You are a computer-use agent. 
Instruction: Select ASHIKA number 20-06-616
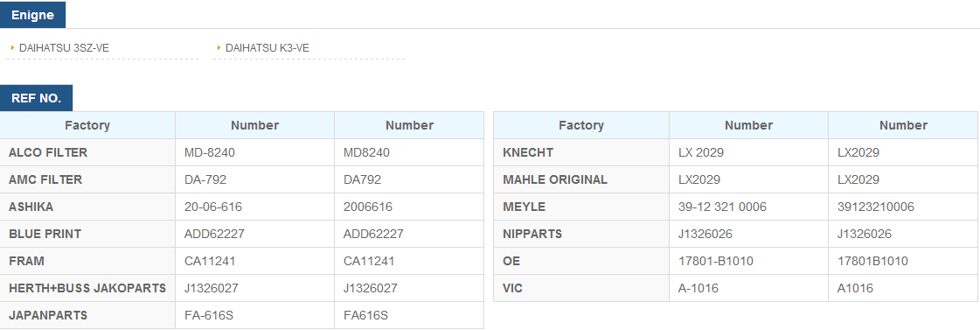click(213, 207)
